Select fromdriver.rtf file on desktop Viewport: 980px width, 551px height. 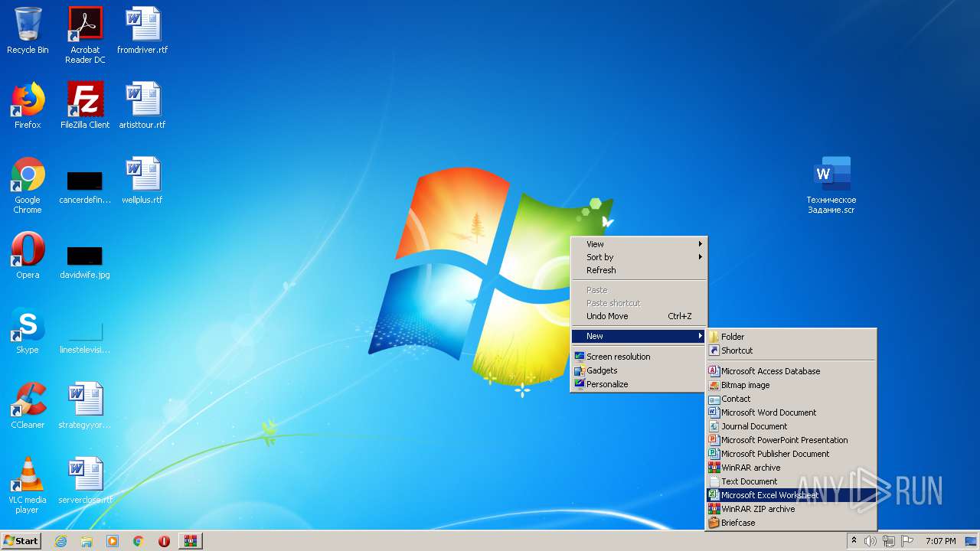pos(142,31)
